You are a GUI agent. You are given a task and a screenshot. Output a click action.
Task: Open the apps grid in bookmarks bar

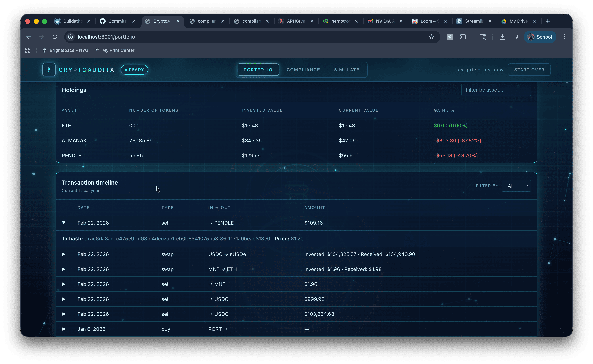point(28,50)
